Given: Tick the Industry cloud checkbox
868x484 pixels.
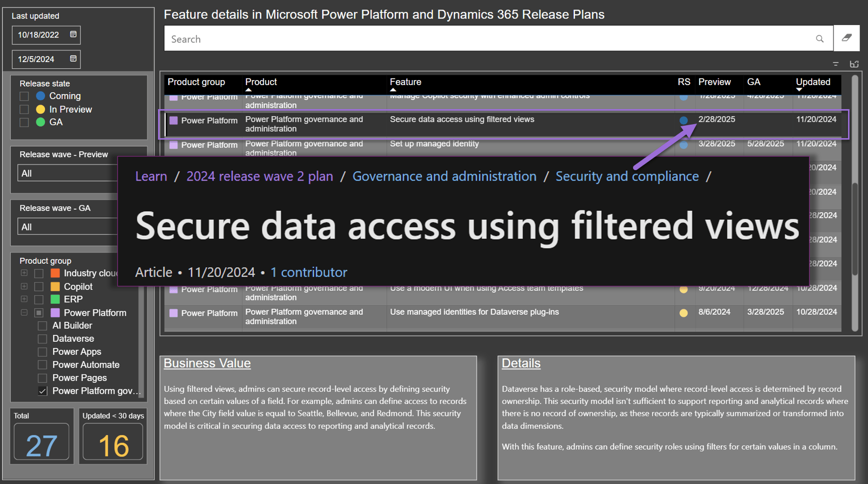Looking at the screenshot, I should (38, 273).
